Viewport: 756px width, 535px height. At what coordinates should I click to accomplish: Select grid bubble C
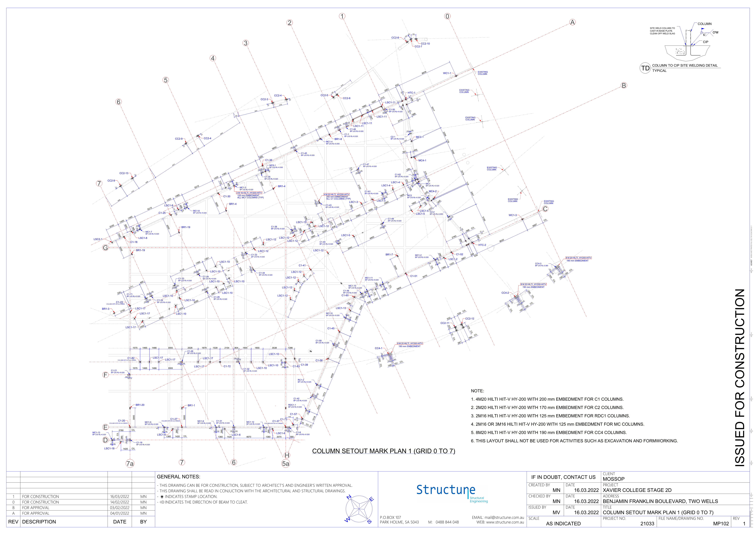(x=545, y=209)
